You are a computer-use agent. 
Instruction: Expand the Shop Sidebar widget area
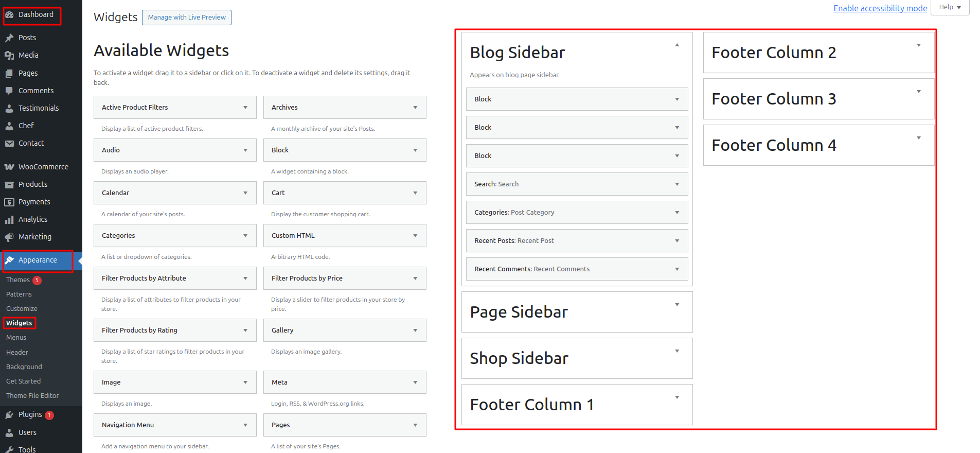tap(677, 351)
